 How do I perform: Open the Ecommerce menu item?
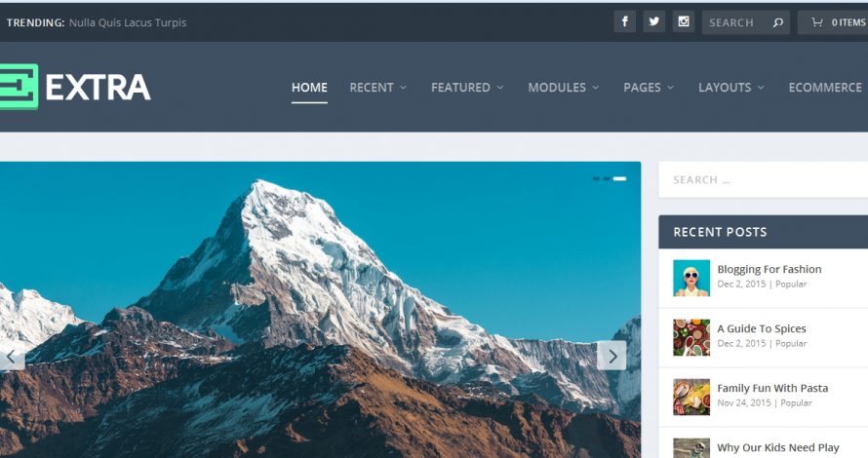825,88
